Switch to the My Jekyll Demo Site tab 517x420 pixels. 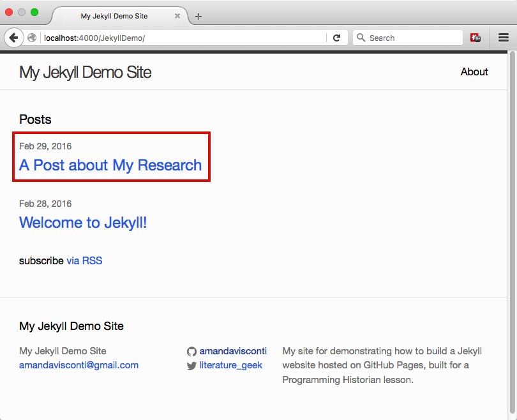(x=115, y=17)
